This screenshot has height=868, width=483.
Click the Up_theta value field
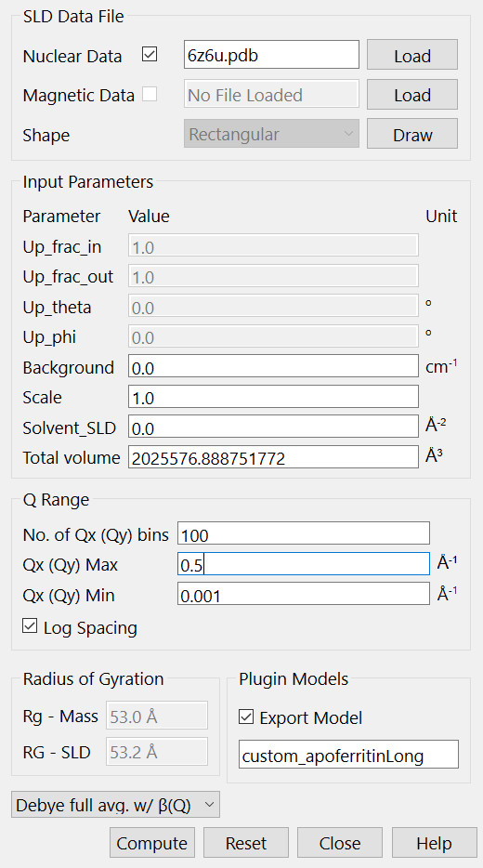(273, 306)
